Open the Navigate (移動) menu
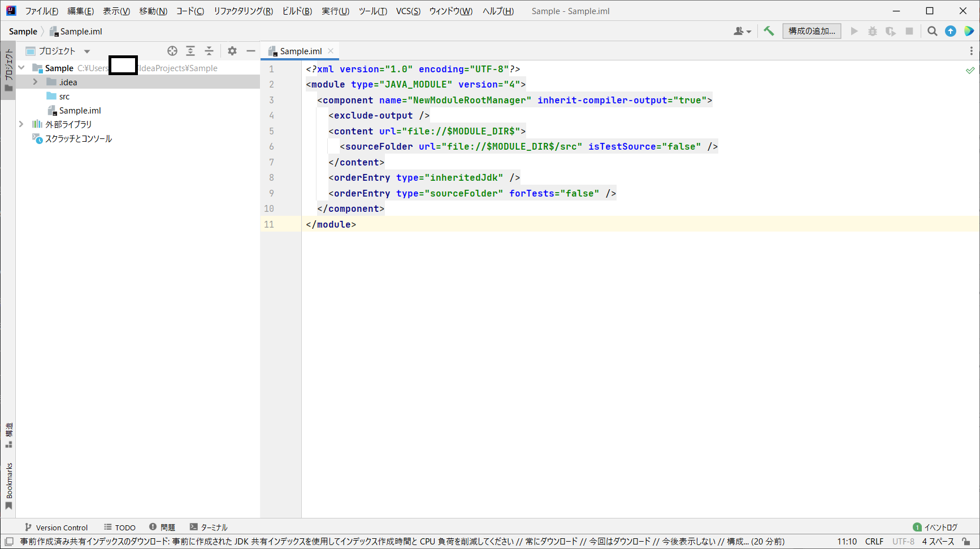Image resolution: width=980 pixels, height=549 pixels. [x=153, y=11]
